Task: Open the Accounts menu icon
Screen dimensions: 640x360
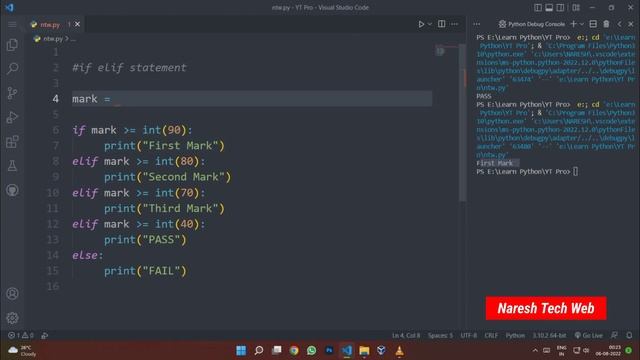Action: pos(12,293)
